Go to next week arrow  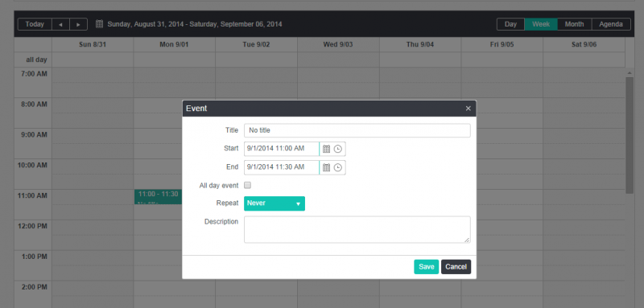point(78,24)
